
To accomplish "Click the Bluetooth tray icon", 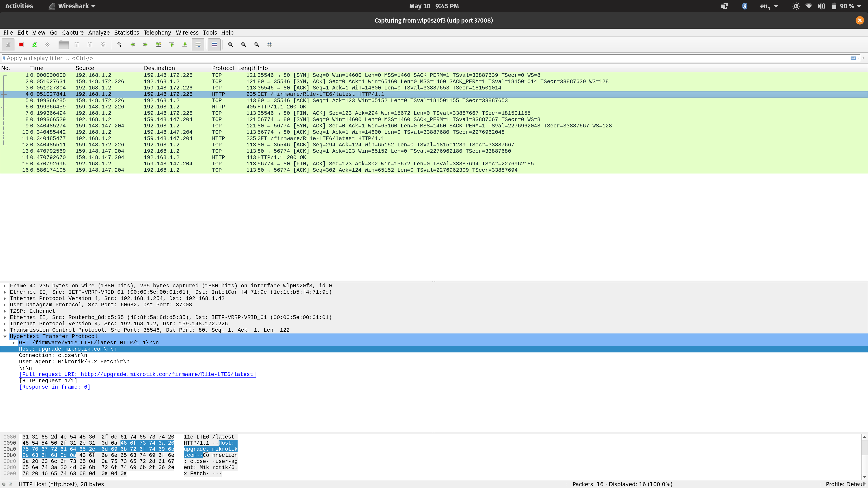I will (744, 6).
